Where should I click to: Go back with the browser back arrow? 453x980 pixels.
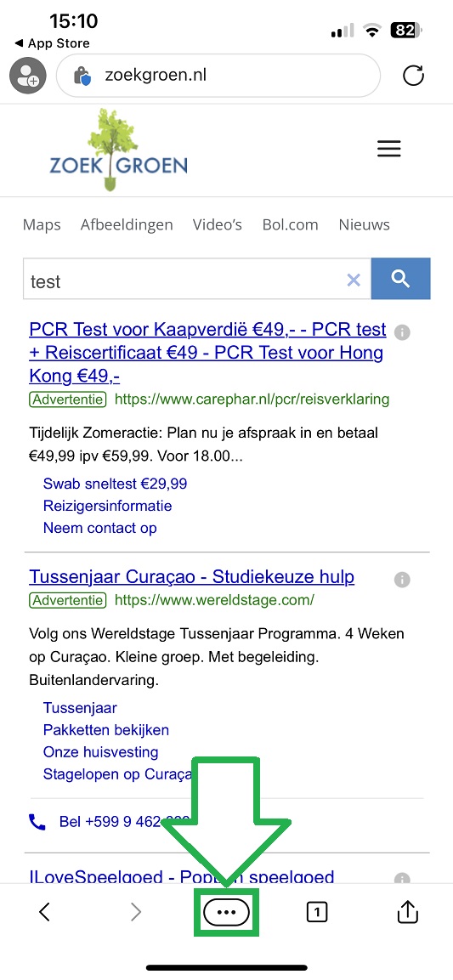[44, 913]
